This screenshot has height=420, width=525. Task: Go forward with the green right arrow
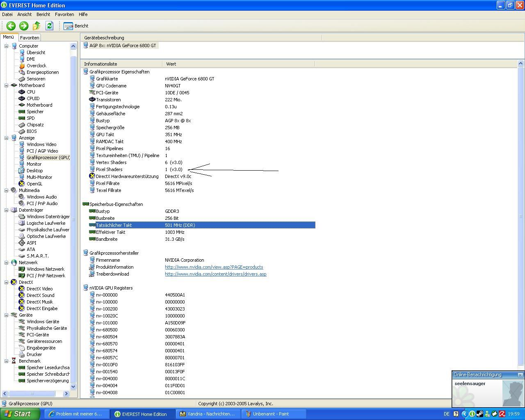point(24,26)
